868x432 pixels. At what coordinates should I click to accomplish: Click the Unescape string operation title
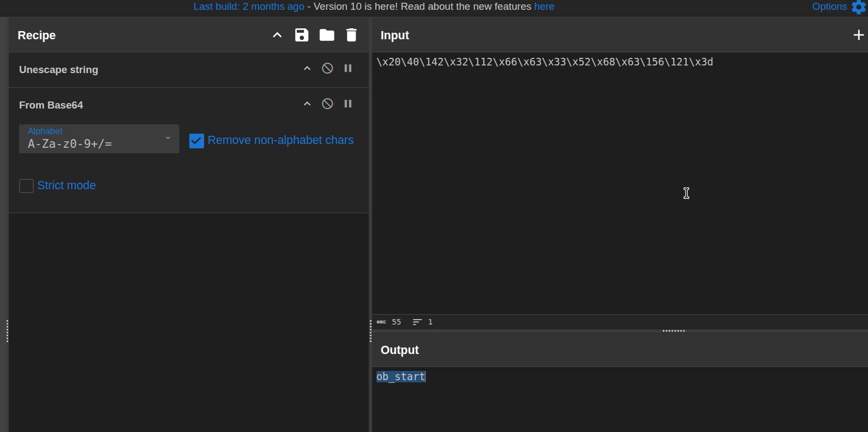click(59, 70)
